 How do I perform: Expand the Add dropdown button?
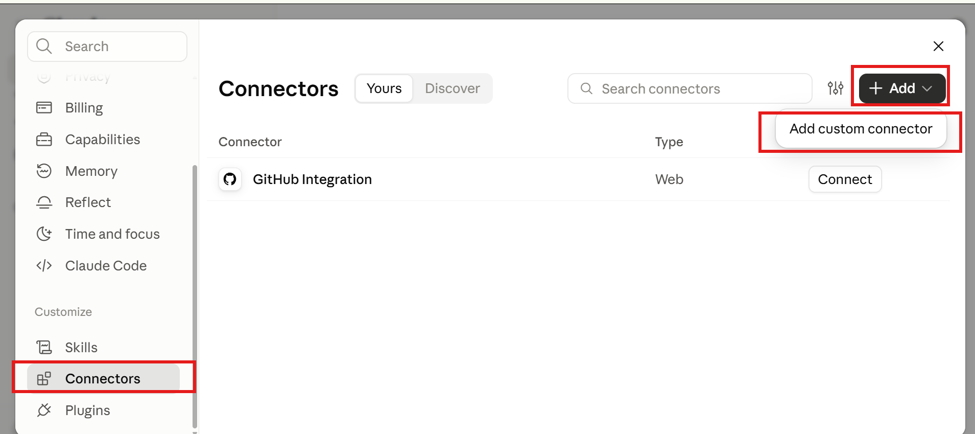(x=902, y=89)
